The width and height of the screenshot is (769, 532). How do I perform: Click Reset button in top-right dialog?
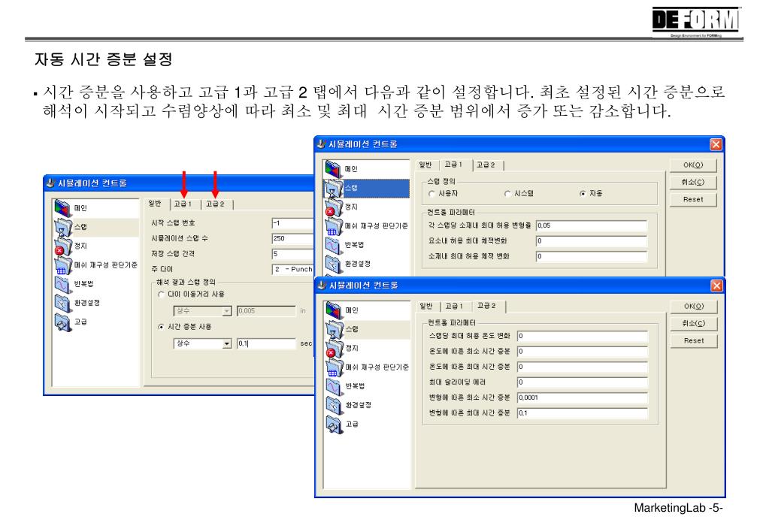693,200
